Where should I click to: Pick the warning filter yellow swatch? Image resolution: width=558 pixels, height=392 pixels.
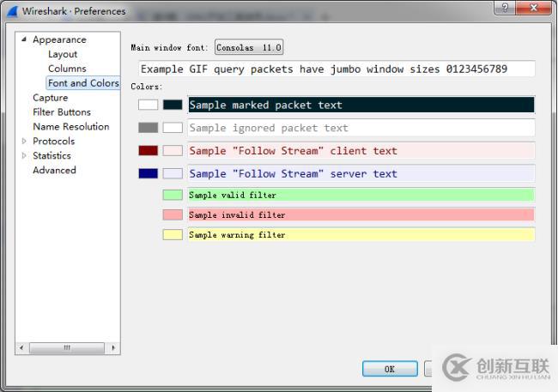point(173,234)
